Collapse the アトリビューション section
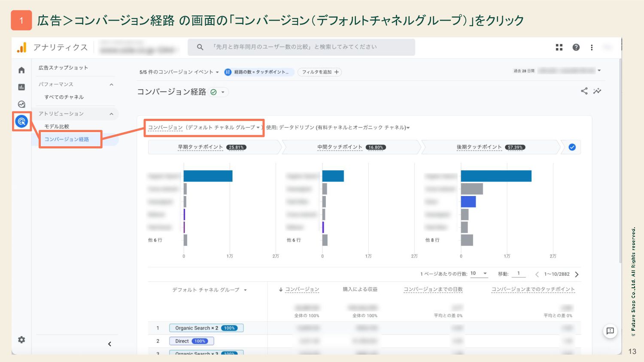The image size is (644, 362). [111, 114]
